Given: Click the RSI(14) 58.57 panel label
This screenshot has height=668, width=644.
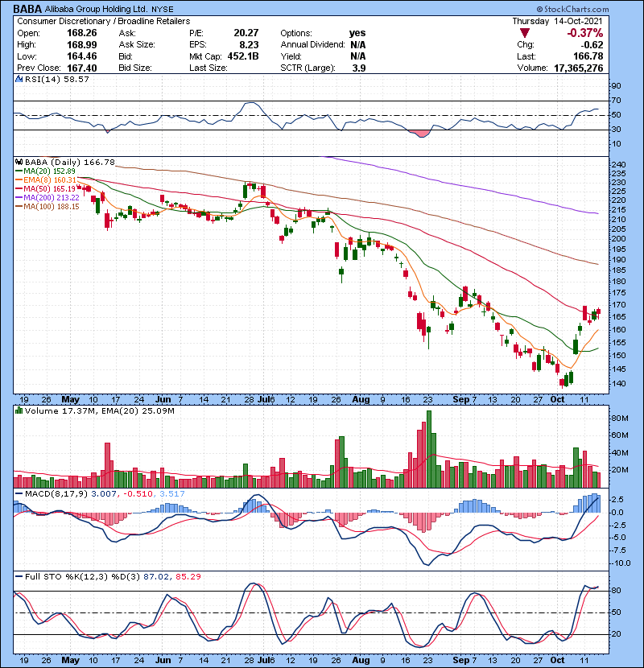Looking at the screenshot, I should coord(56,79).
